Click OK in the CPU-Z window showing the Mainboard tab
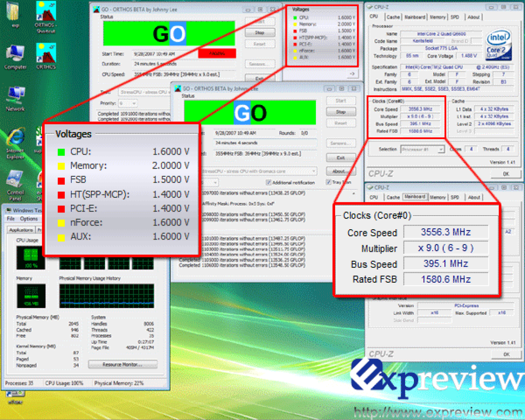 coord(506,354)
